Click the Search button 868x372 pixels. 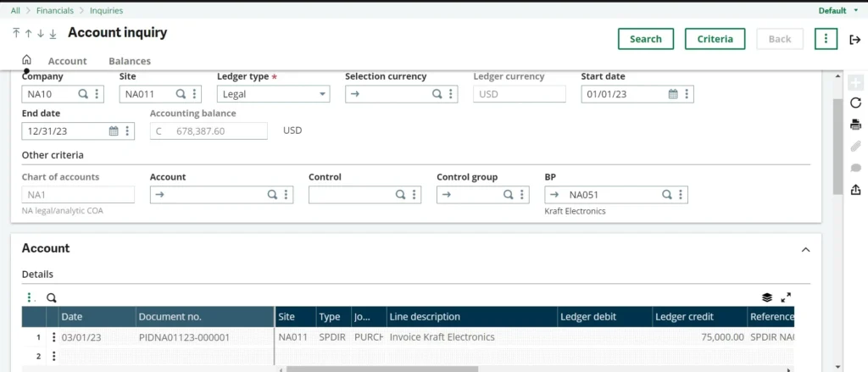pos(645,39)
